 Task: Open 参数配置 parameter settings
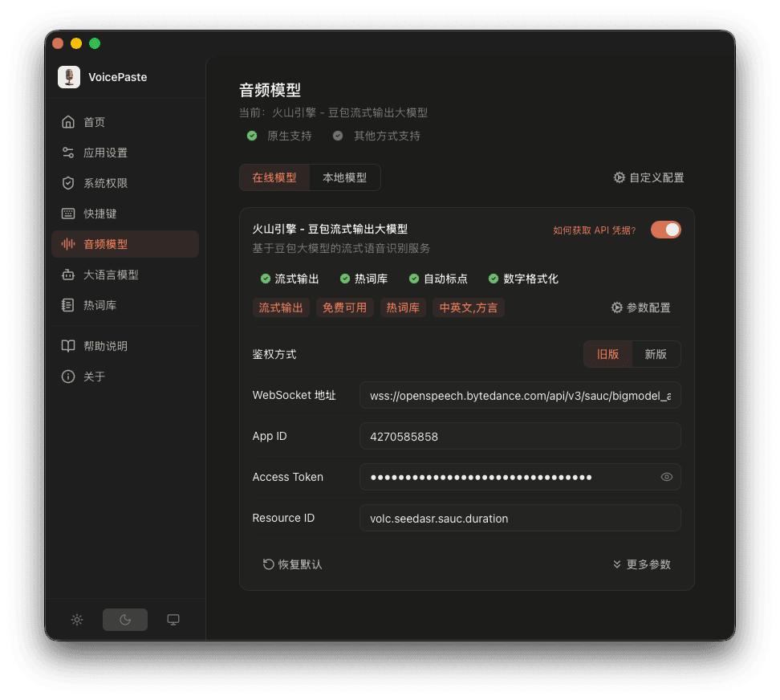click(640, 307)
